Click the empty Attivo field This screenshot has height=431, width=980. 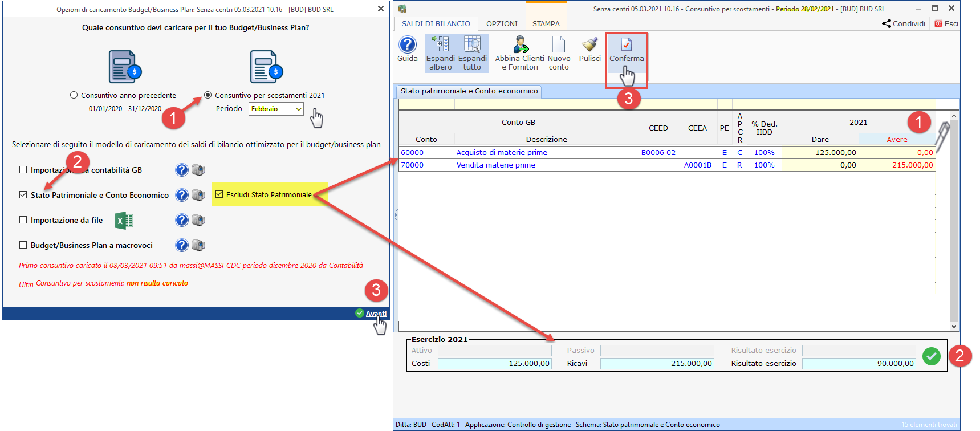[x=495, y=351]
